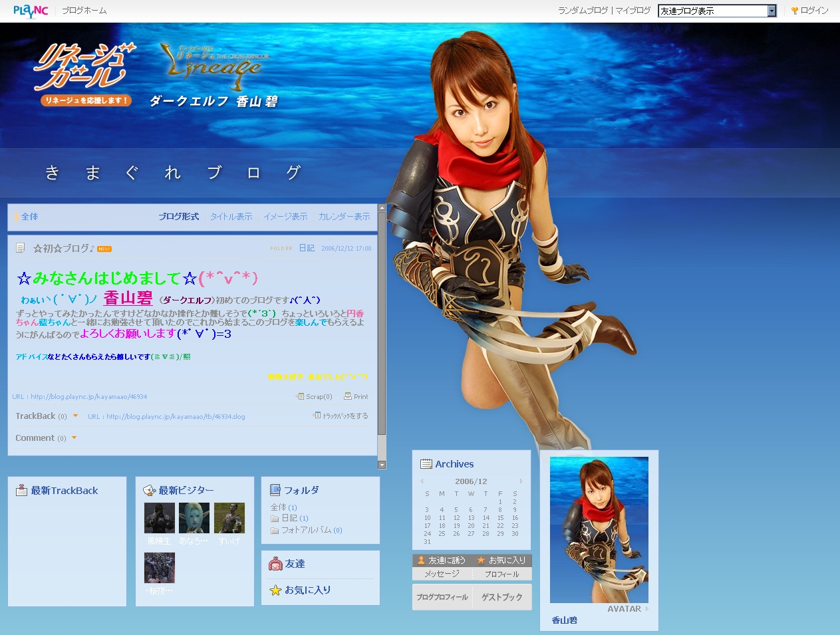Click the お気に入り star icon in the sidebar
This screenshot has height=635, width=840.
pos(275,590)
